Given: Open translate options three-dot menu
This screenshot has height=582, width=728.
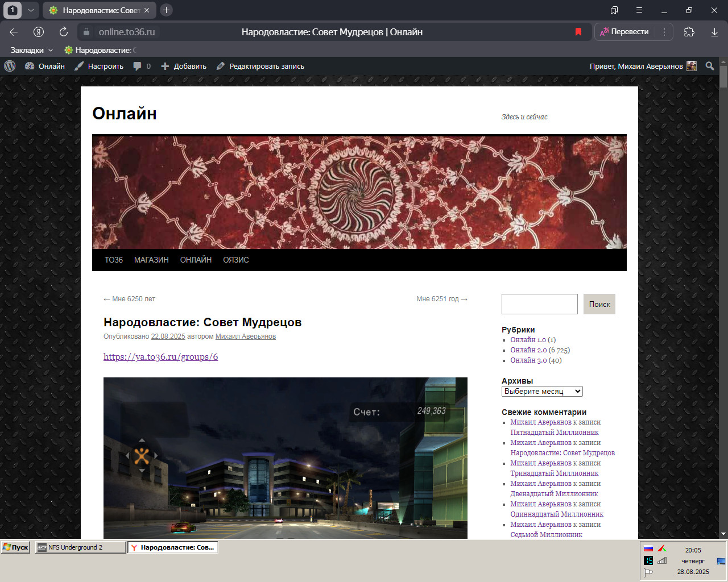Looking at the screenshot, I should (x=664, y=32).
